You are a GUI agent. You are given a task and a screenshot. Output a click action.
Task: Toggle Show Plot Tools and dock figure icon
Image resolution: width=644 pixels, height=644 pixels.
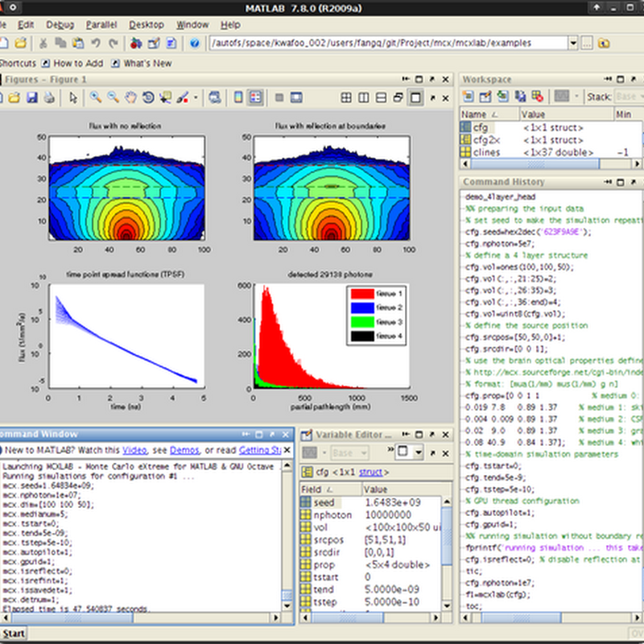296,97
